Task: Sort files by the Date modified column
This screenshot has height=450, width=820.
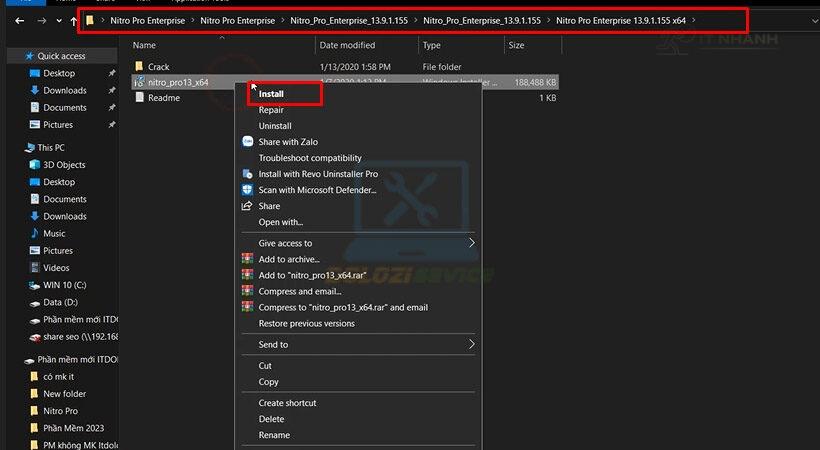Action: click(x=347, y=45)
